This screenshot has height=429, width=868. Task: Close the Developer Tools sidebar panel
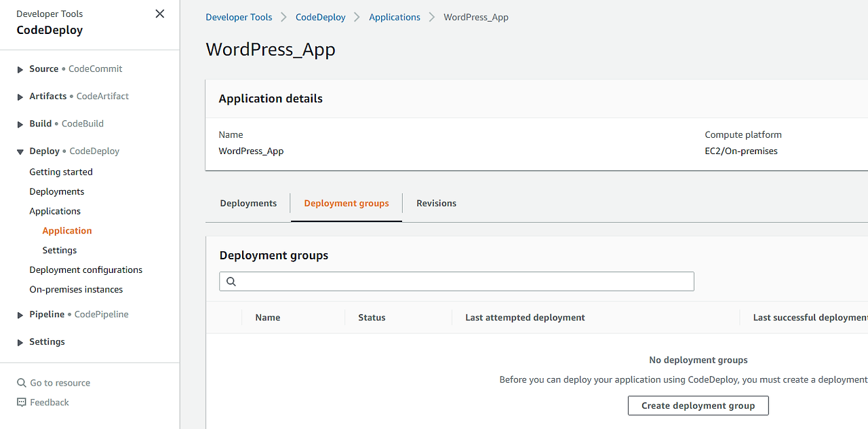(160, 14)
